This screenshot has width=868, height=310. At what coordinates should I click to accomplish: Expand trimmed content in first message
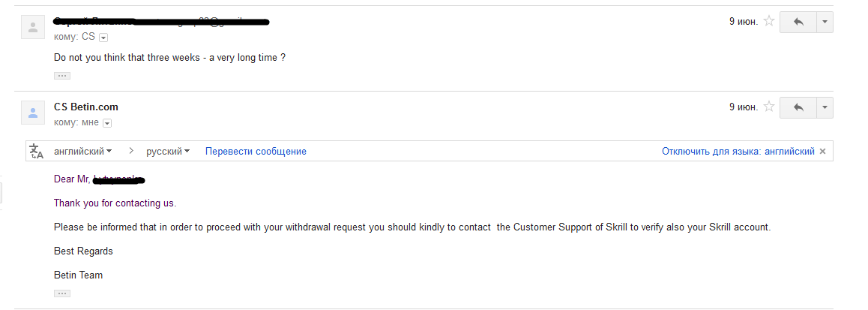[62, 76]
